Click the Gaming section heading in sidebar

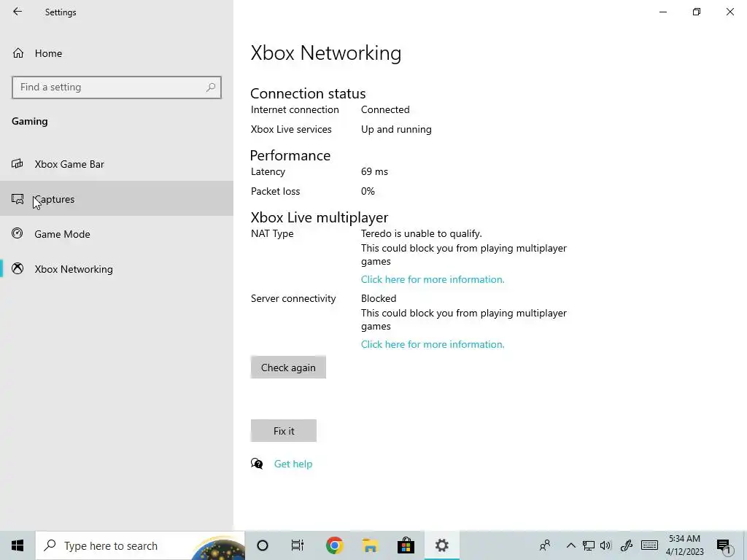29,122
